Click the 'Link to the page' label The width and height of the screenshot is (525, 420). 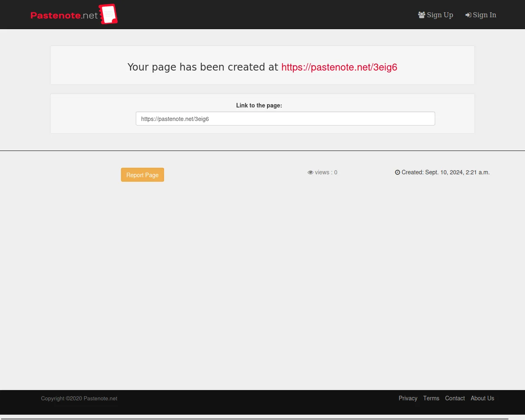259,105
